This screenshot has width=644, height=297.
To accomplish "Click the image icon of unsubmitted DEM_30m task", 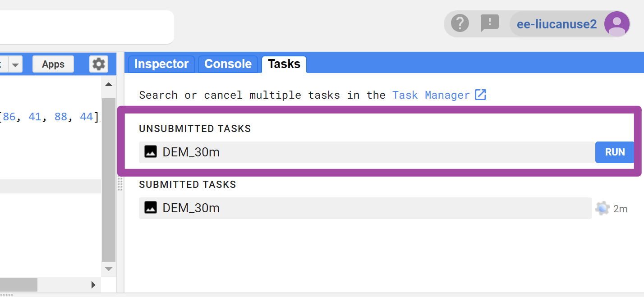I will 151,152.
